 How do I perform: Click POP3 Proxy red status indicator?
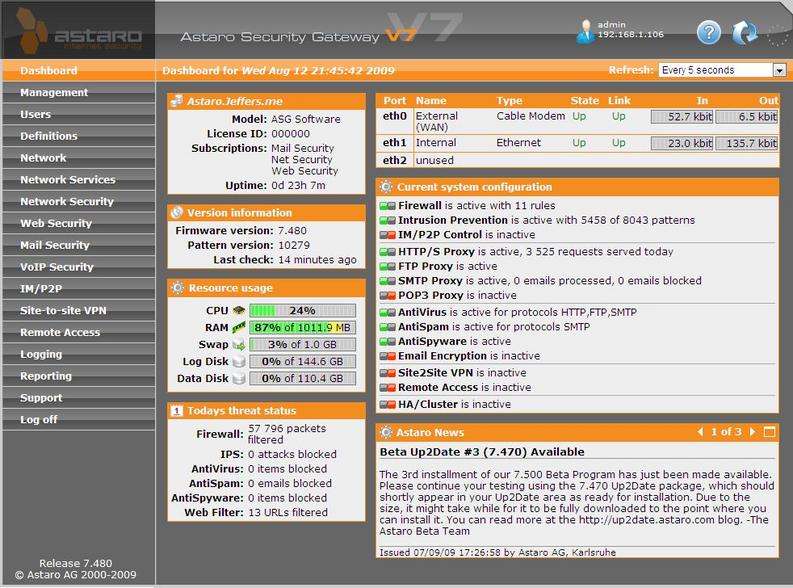click(387, 295)
